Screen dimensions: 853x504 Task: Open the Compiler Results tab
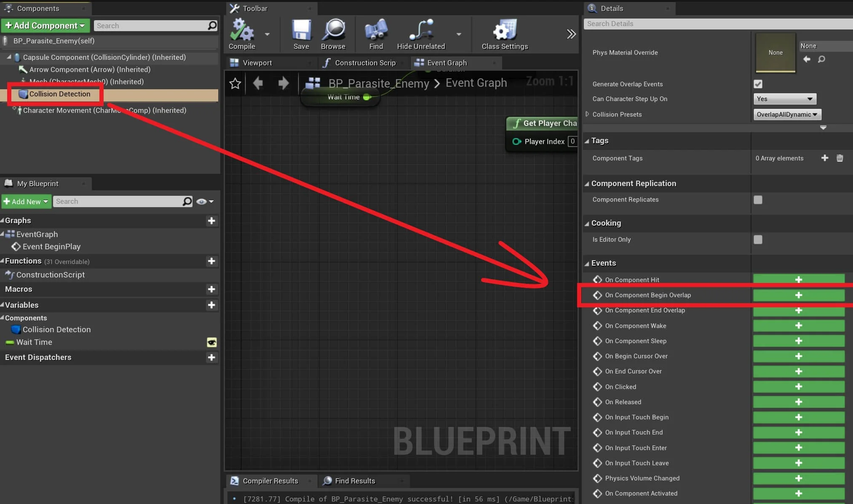pyautogui.click(x=270, y=481)
